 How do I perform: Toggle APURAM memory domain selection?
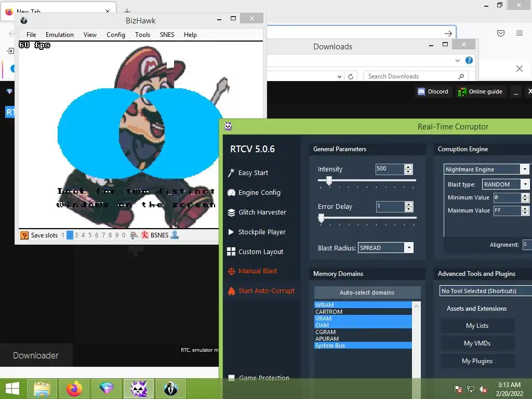pos(363,339)
